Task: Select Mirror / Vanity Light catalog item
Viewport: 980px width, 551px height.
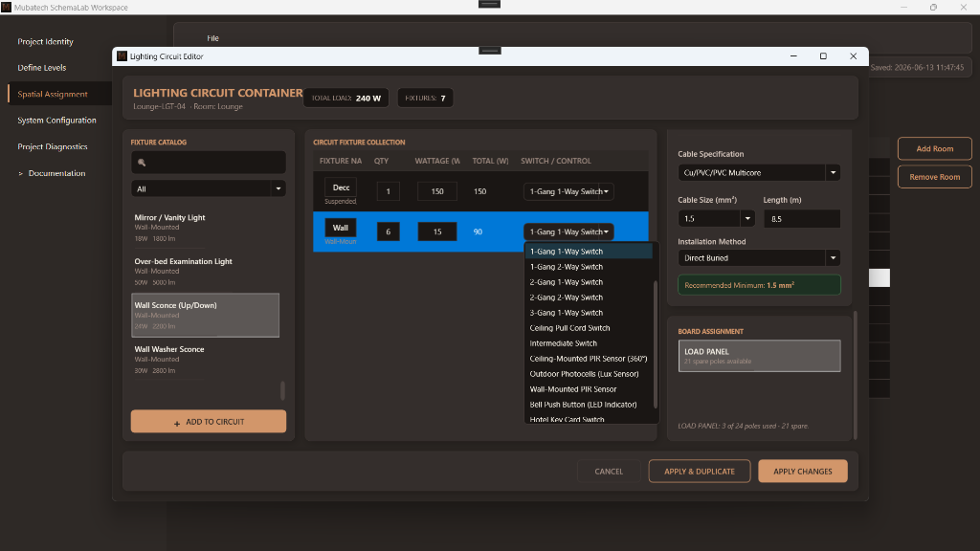Action: pos(205,228)
